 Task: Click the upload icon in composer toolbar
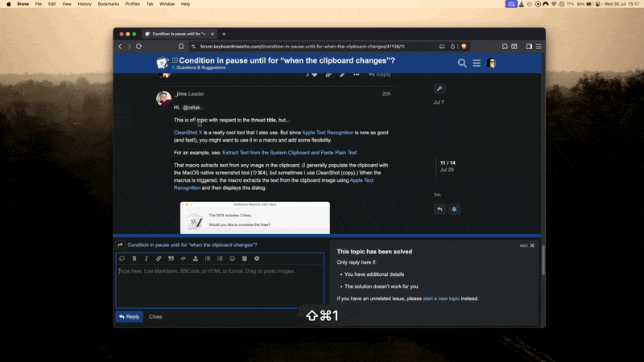point(196,258)
